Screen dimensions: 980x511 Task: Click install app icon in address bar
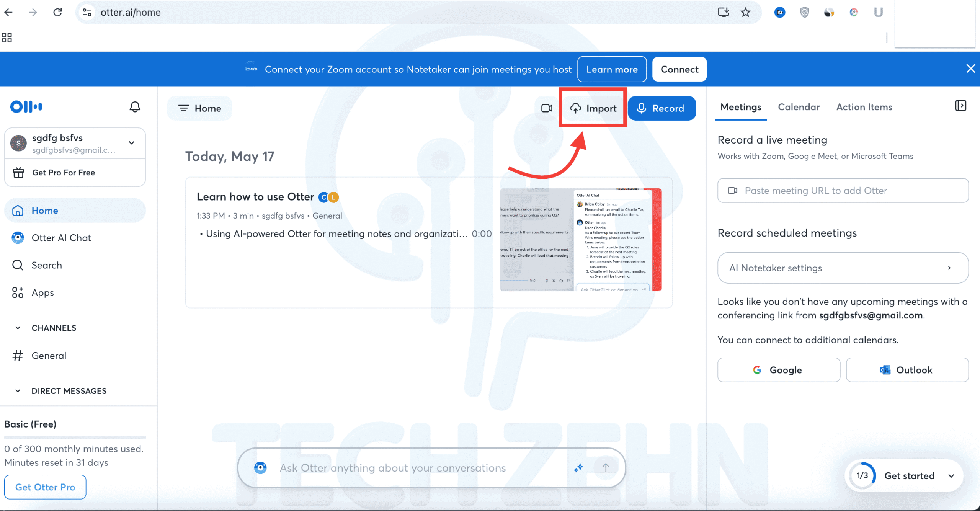723,12
